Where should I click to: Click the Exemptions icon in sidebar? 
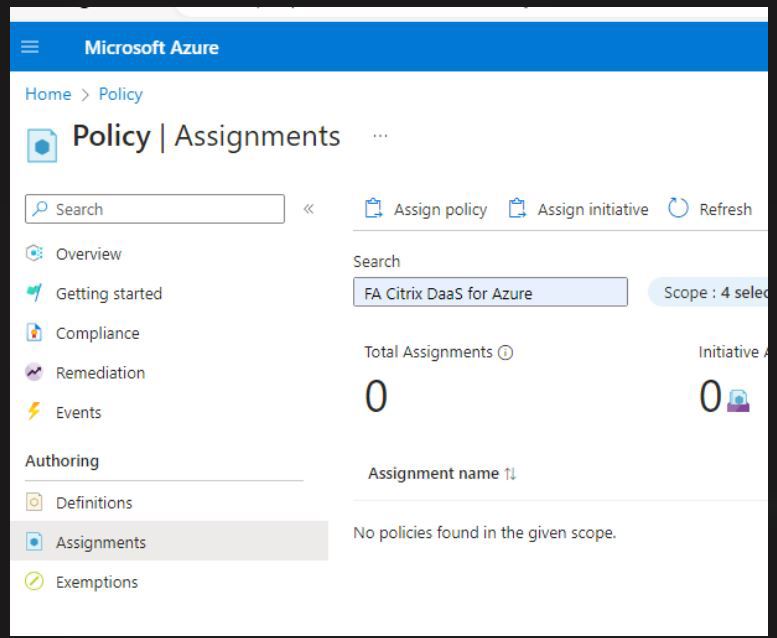pos(34,581)
